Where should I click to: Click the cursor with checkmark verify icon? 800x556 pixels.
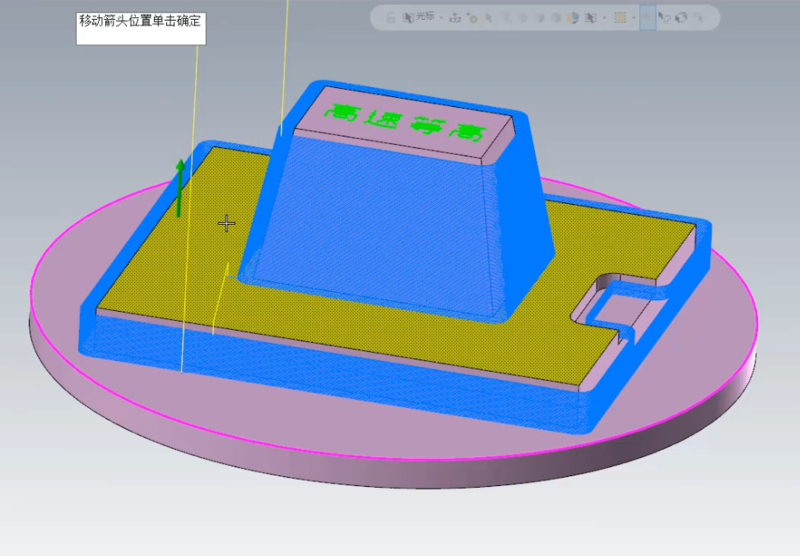664,17
